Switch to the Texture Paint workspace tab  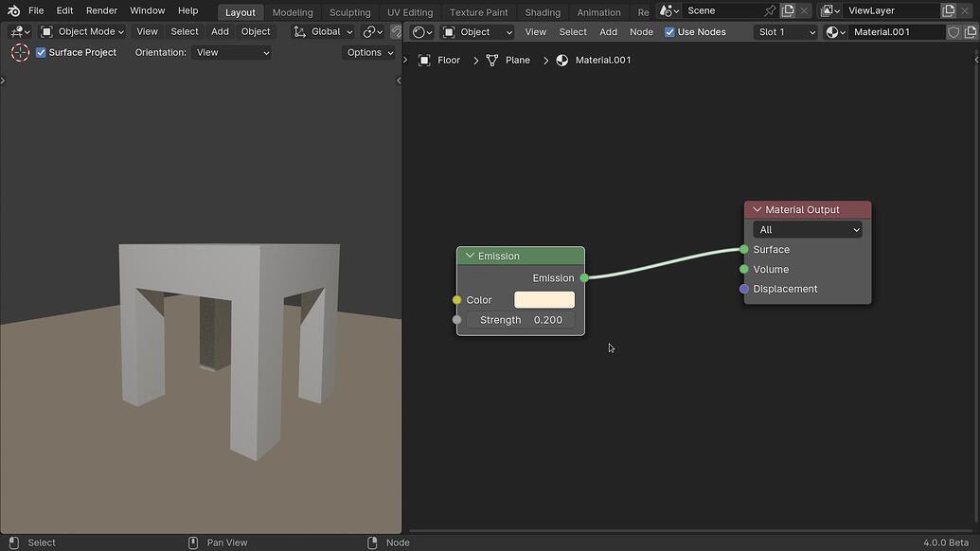click(479, 12)
